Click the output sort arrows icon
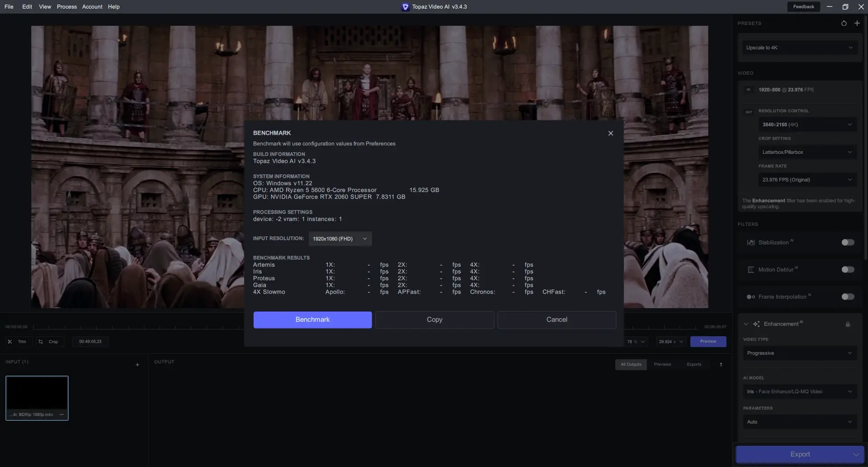Screen dimensions: 868x467 pyautogui.click(x=721, y=364)
